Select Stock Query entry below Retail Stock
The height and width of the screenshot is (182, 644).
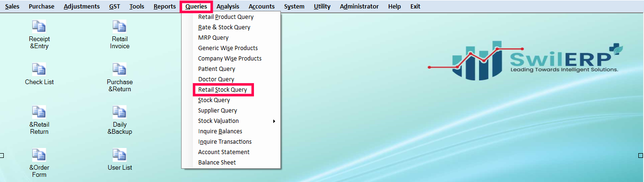pos(231,100)
